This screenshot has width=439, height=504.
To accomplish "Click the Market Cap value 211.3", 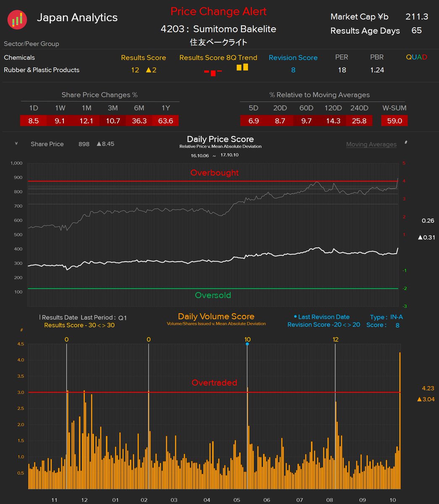I will tap(417, 17).
